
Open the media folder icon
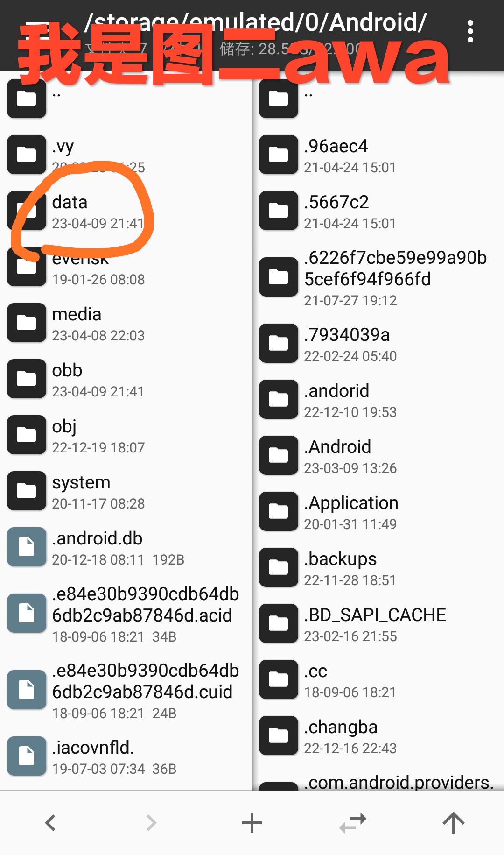coord(27,323)
